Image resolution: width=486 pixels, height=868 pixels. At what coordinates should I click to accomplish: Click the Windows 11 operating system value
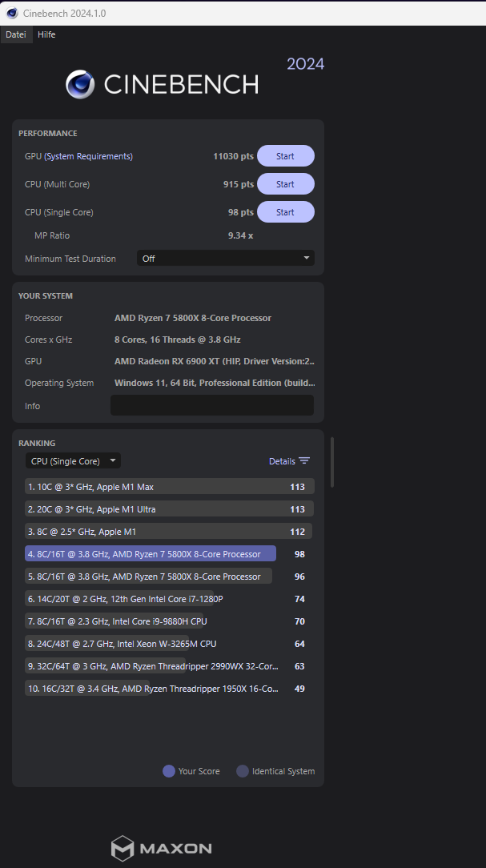(215, 383)
